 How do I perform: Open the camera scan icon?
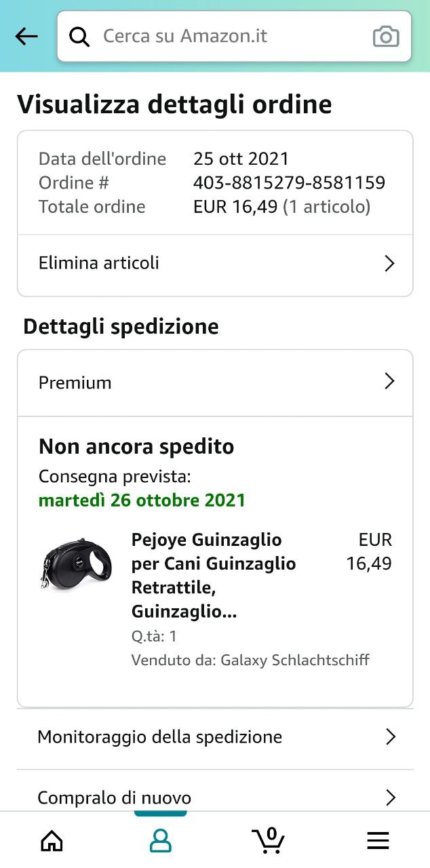386,37
